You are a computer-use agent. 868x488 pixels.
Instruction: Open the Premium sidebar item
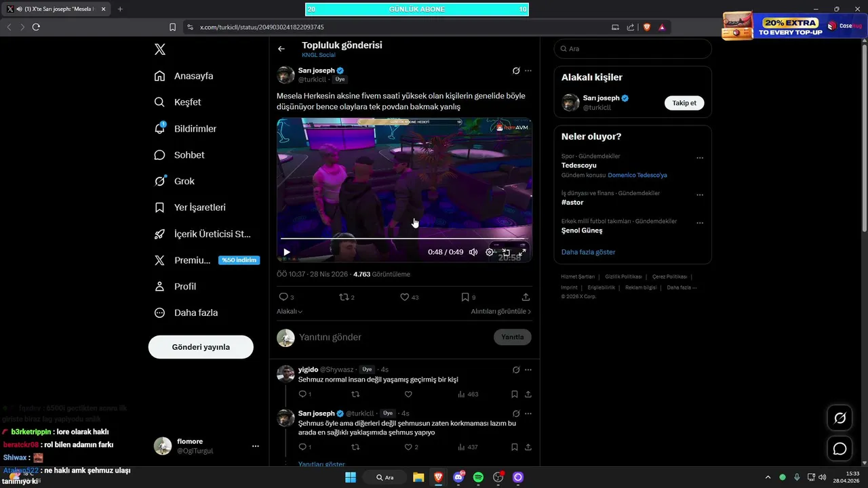pos(207,260)
